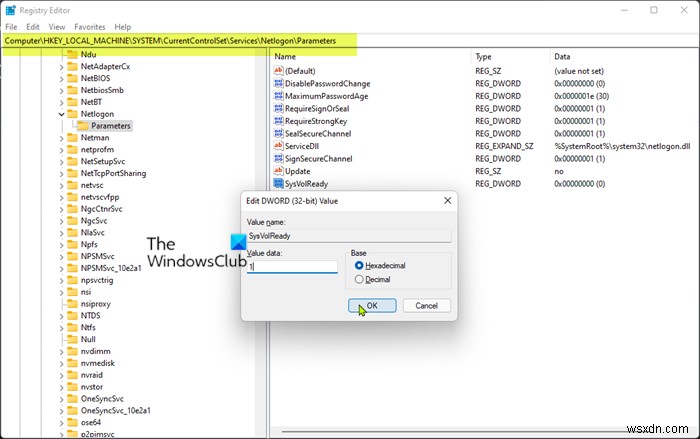Click the (Default) string value icon
Screen dimensions: 700x439
click(278, 71)
